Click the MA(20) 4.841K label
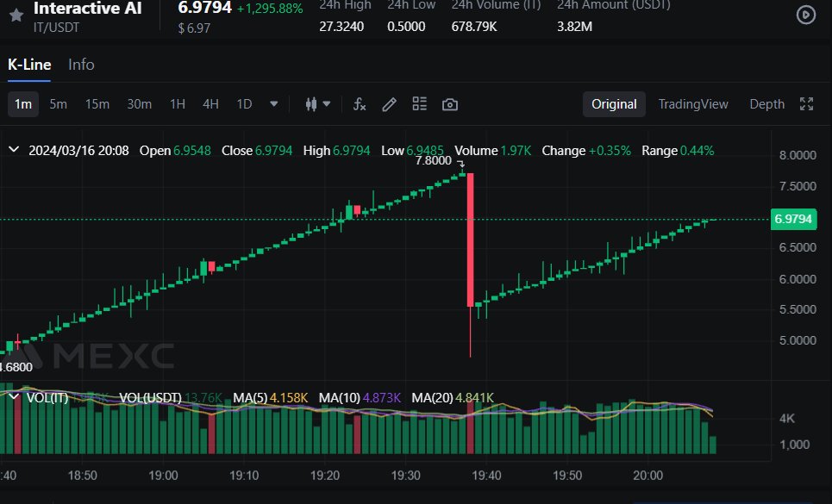832x504 pixels. pos(453,397)
